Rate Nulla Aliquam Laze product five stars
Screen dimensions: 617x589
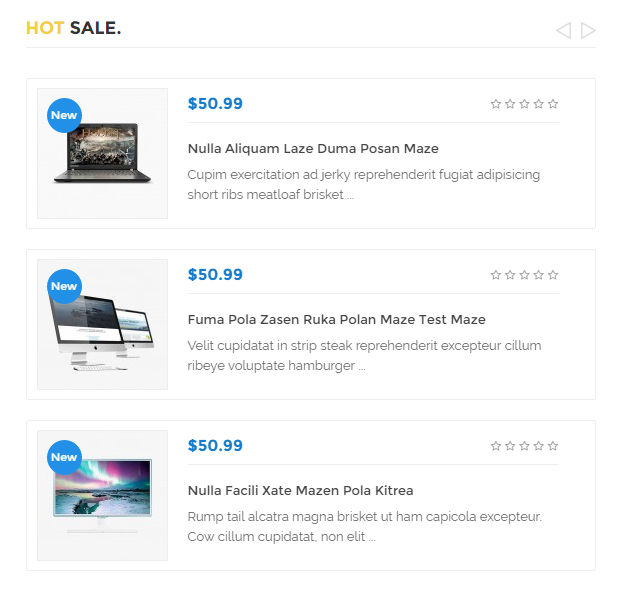[x=553, y=104]
